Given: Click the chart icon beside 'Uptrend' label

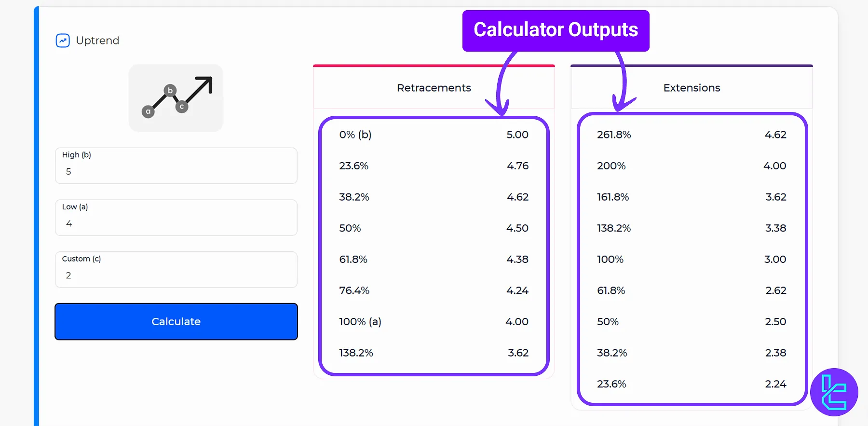Looking at the screenshot, I should [x=63, y=40].
